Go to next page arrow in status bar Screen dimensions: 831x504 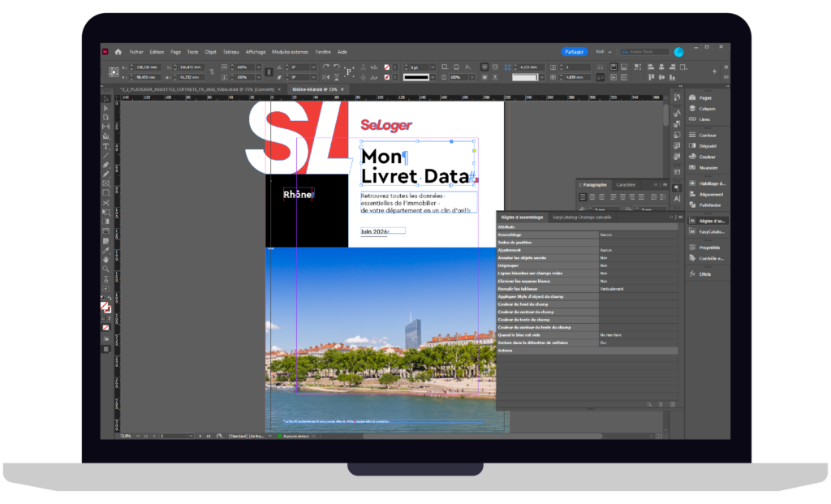click(200, 436)
